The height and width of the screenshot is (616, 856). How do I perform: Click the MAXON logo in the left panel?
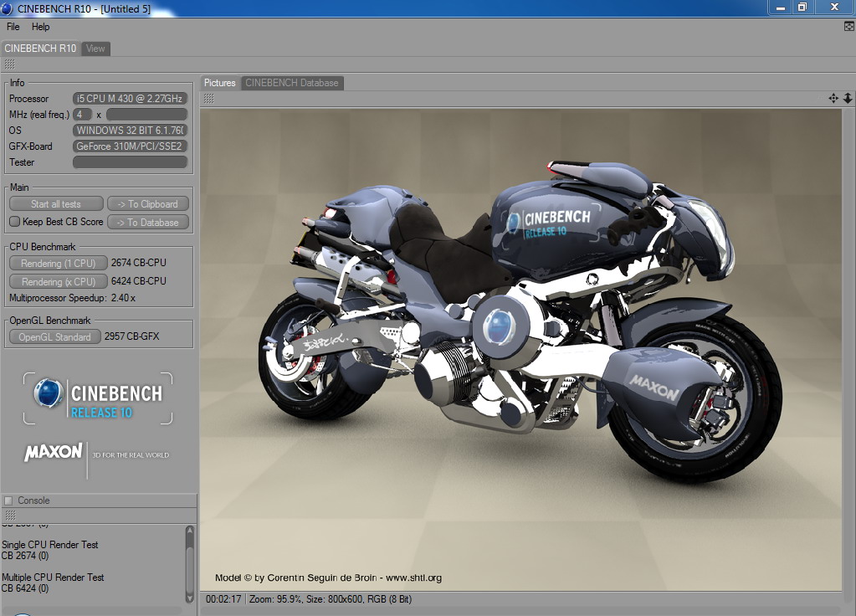[x=53, y=452]
